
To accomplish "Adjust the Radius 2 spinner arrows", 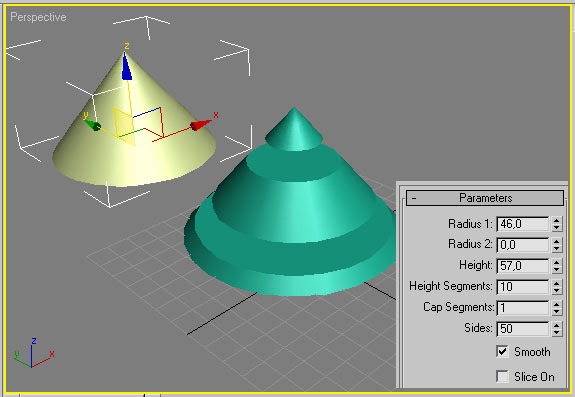I will (556, 245).
